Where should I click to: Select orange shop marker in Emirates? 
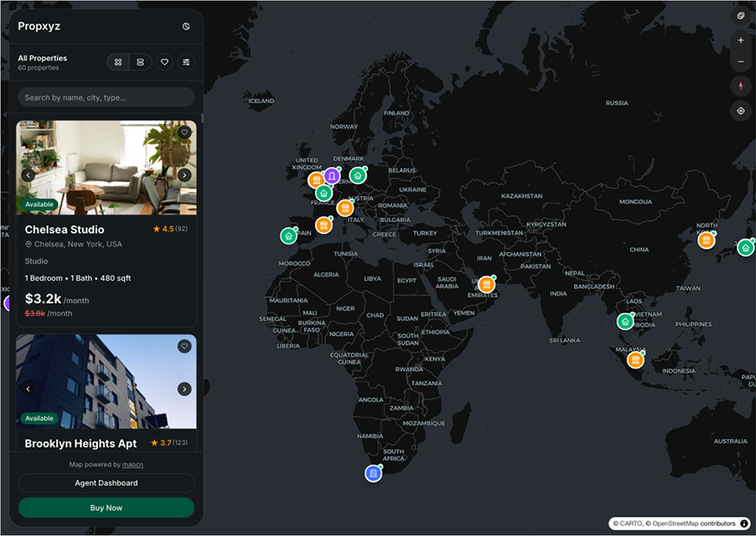[x=486, y=284]
